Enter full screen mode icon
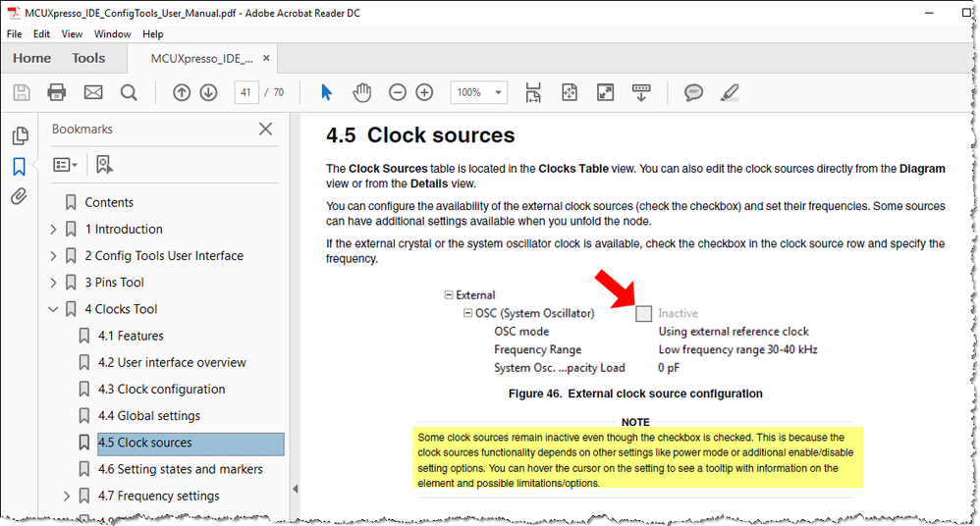The image size is (980, 526). click(x=605, y=92)
